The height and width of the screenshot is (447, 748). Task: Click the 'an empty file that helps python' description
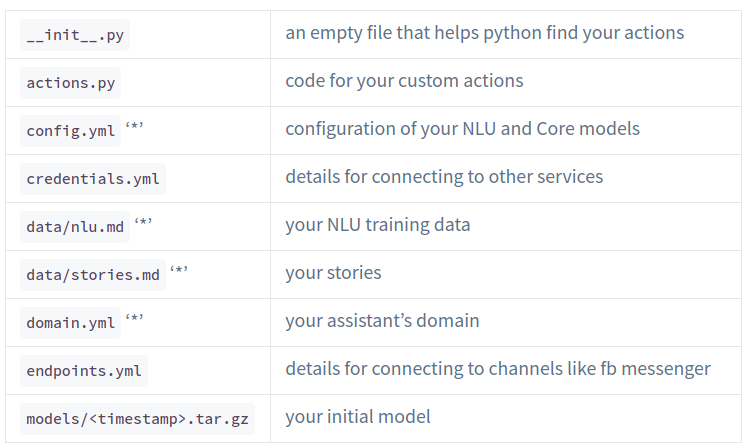click(484, 33)
